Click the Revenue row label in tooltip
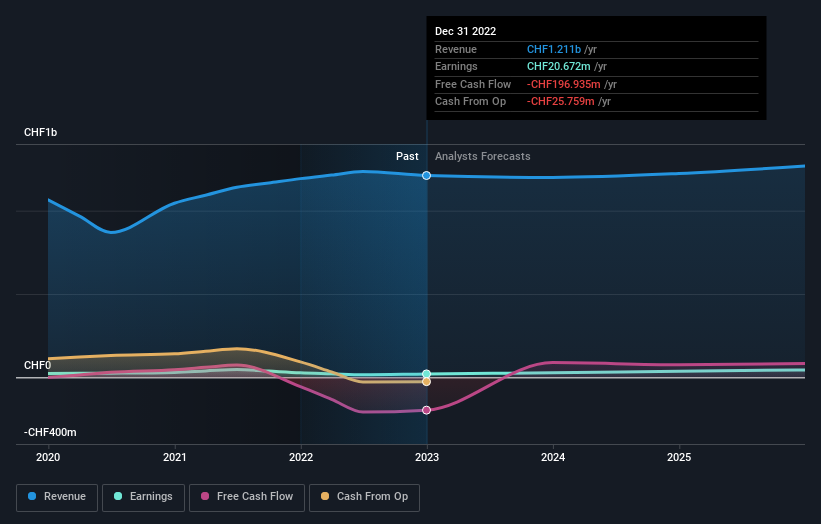Image resolution: width=821 pixels, height=524 pixels. [x=456, y=49]
